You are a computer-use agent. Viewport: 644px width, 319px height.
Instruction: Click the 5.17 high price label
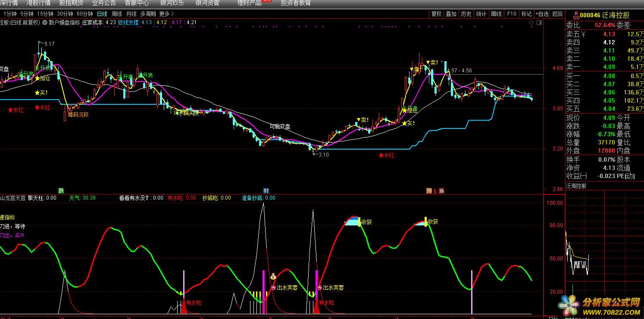[49, 44]
